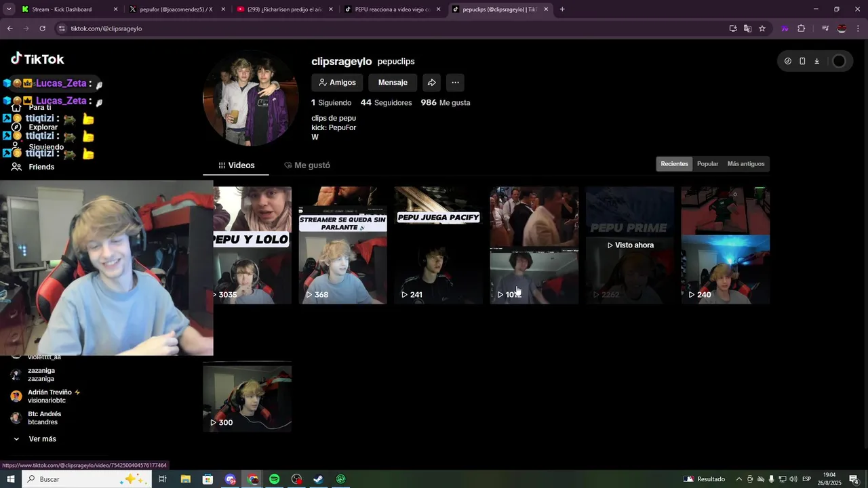Open Btc Andrés's profile in sidebar

point(36,418)
